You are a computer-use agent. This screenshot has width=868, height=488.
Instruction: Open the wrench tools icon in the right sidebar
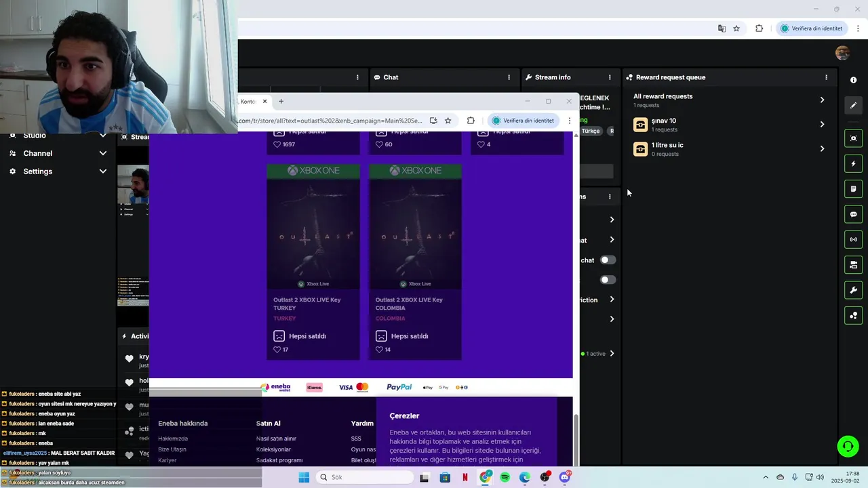tap(853, 290)
